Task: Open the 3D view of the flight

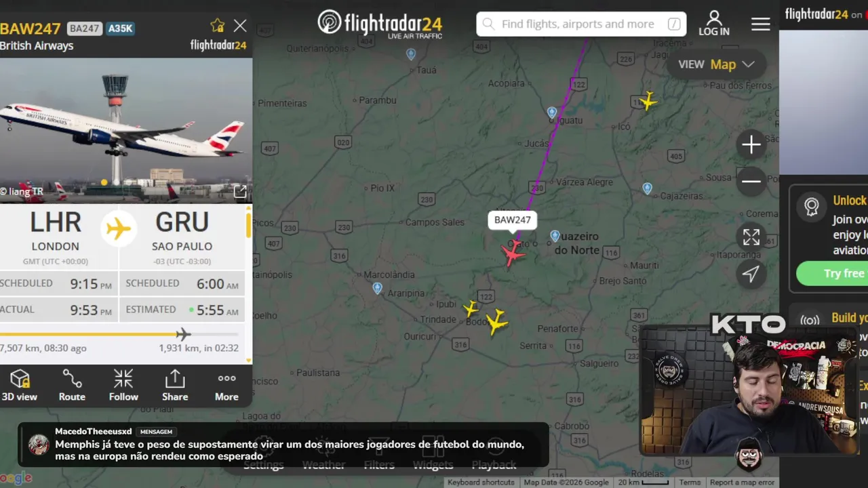Action: 20,385
